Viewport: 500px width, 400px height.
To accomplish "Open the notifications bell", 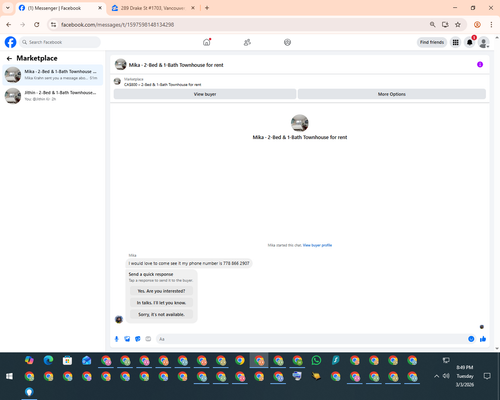I will click(x=470, y=42).
